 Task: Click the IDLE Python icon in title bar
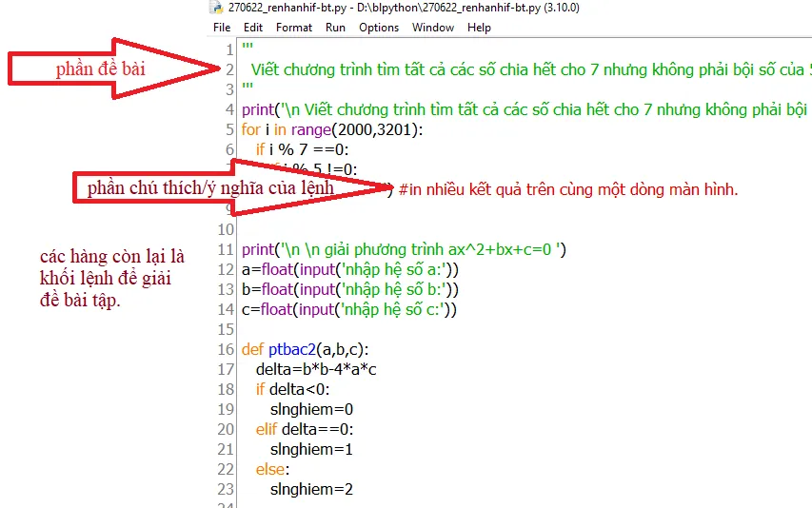point(218,8)
